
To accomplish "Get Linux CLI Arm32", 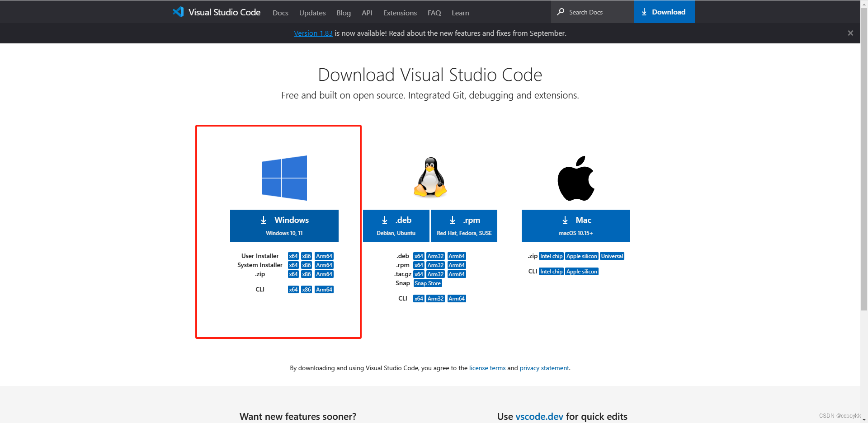I will [436, 299].
